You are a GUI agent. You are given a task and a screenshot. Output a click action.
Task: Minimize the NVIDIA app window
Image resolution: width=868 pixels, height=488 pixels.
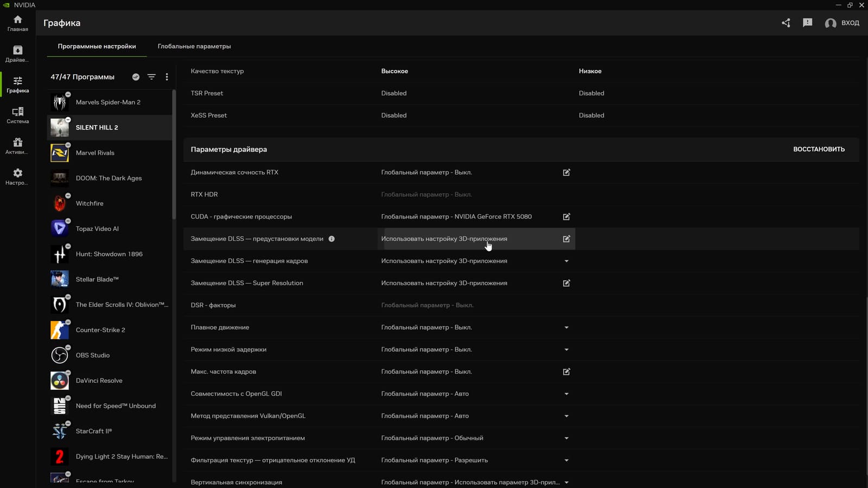(x=838, y=5)
